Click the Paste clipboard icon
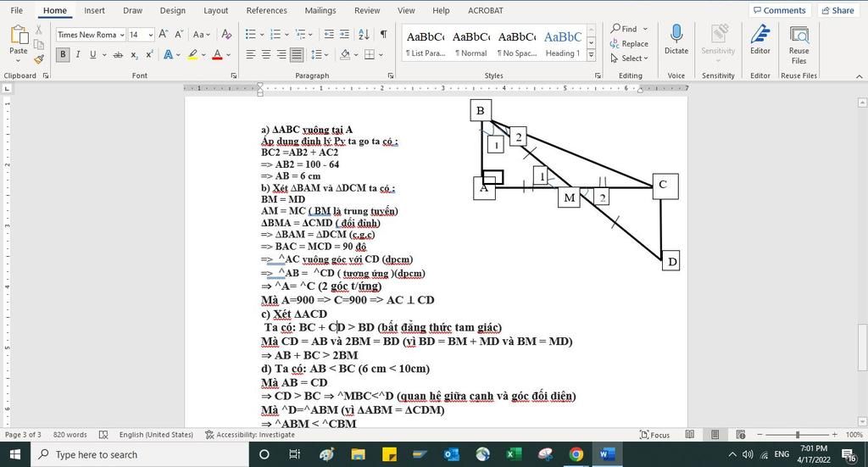 pyautogui.click(x=19, y=35)
